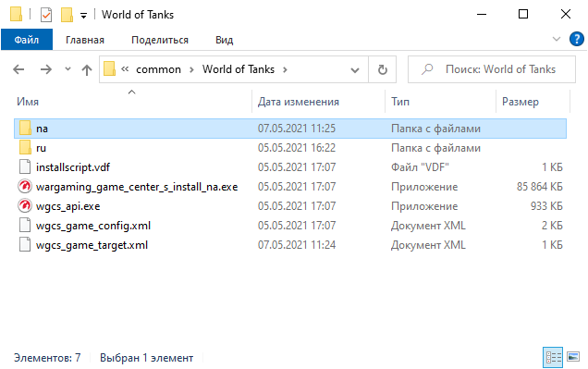Select wgcs_game_config.xml file icon
This screenshot has width=588, height=369.
point(25,226)
